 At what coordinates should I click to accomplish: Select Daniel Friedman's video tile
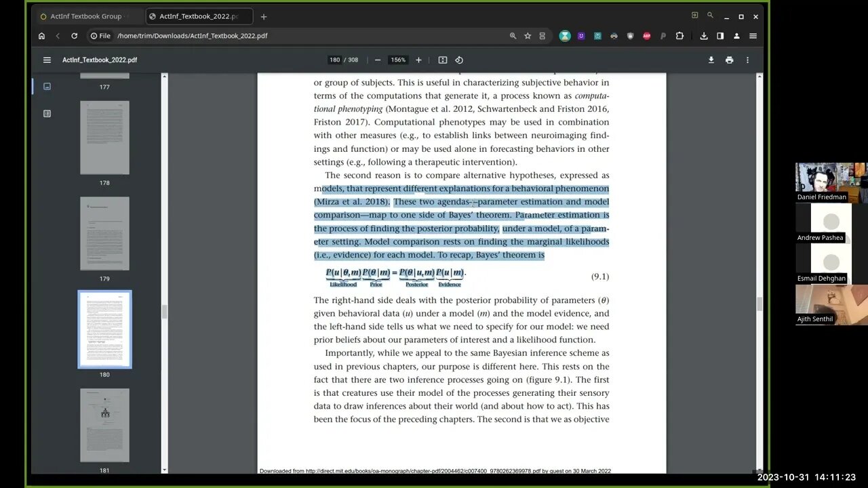[831, 182]
